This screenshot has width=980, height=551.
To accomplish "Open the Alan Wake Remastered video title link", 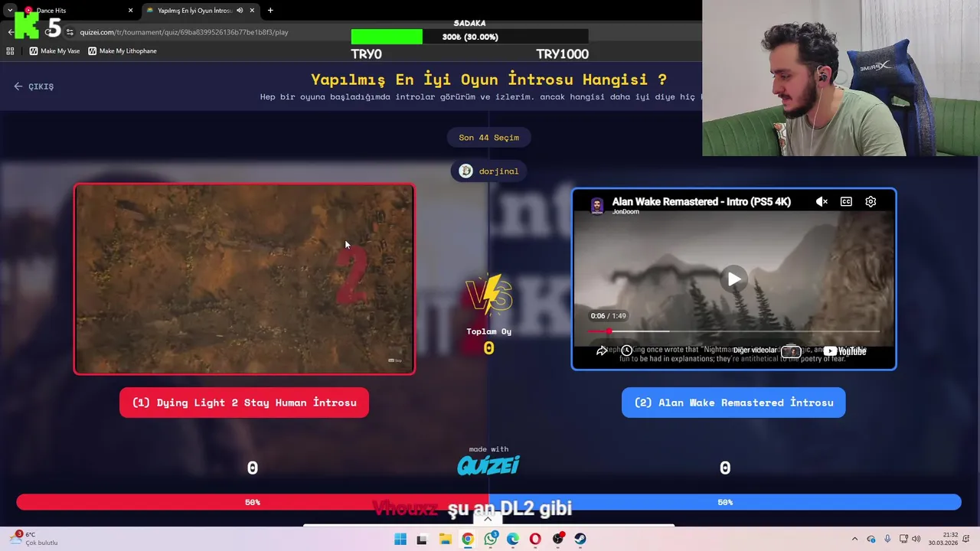I will tap(701, 202).
